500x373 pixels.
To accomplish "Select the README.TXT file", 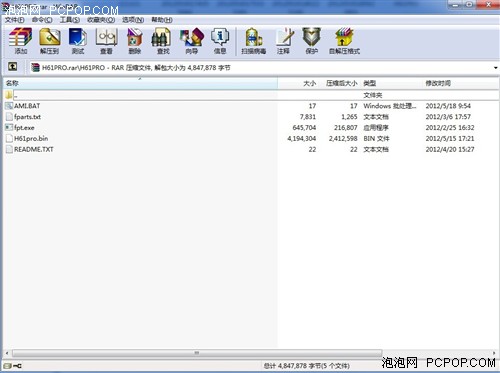I will pyautogui.click(x=34, y=150).
